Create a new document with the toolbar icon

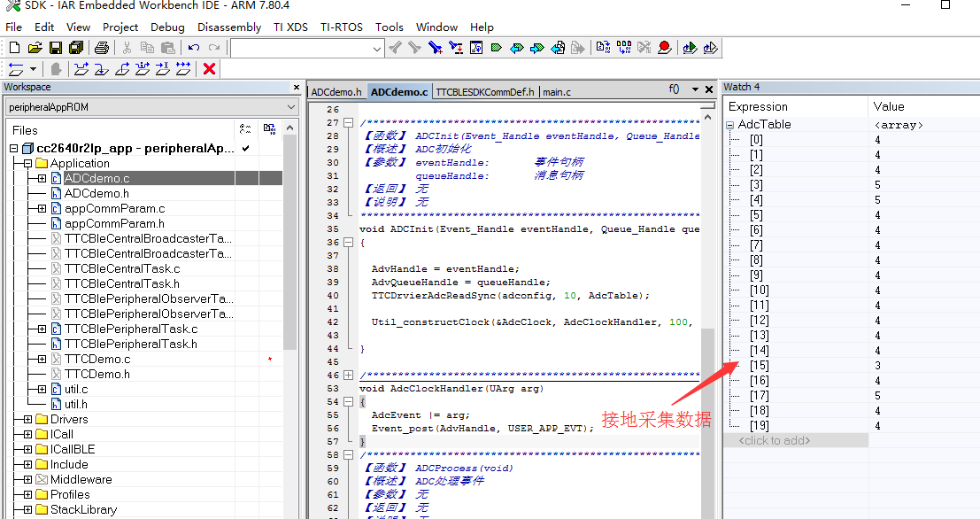(x=14, y=48)
